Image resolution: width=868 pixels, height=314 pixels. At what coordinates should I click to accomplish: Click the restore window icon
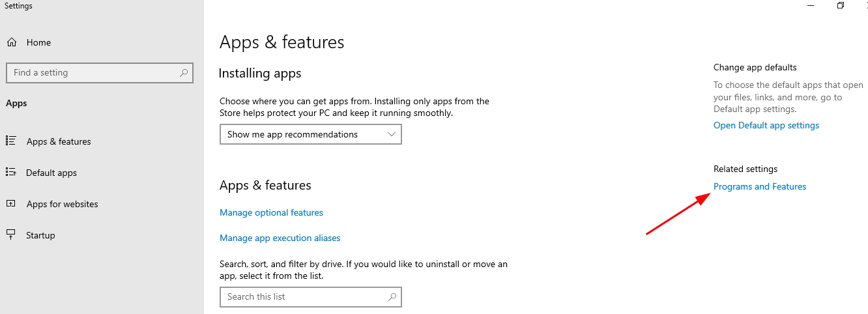coord(841,6)
